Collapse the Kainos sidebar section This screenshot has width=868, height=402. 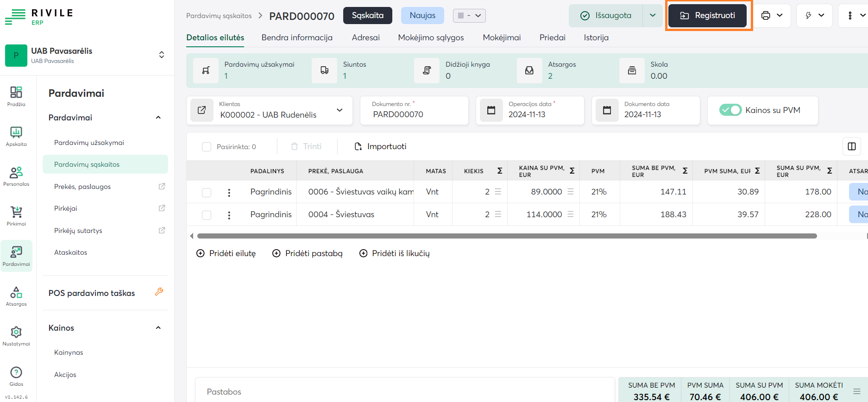click(158, 328)
